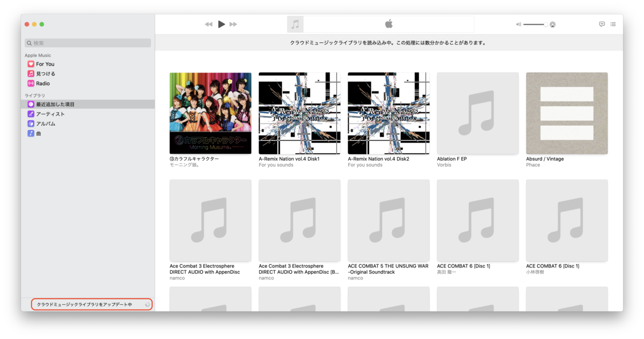
Task: Open the カラフルキャラクター album cover
Action: pos(210,113)
